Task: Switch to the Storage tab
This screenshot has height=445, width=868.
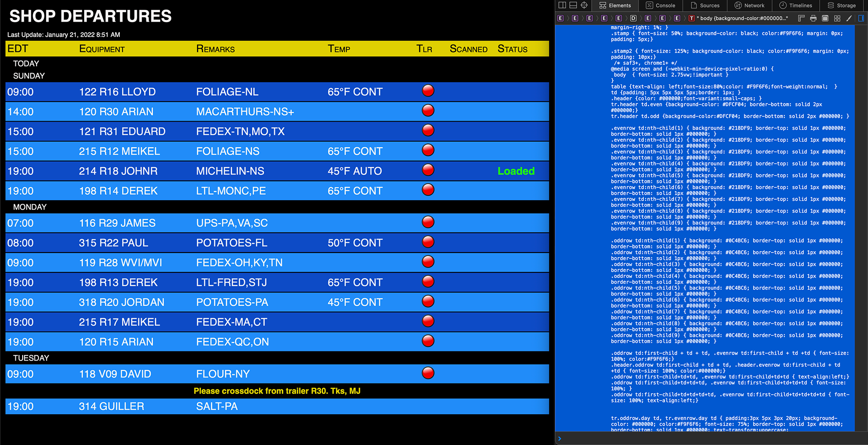Action: 842,5
